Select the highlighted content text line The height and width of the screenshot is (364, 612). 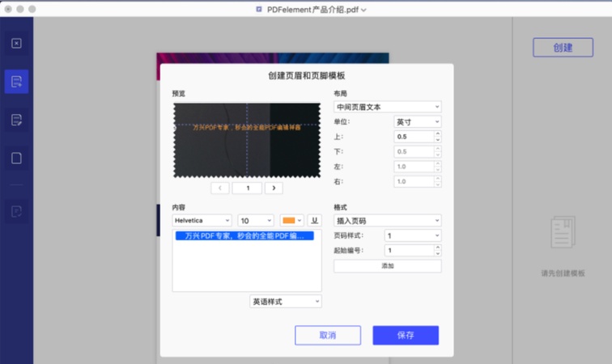244,235
